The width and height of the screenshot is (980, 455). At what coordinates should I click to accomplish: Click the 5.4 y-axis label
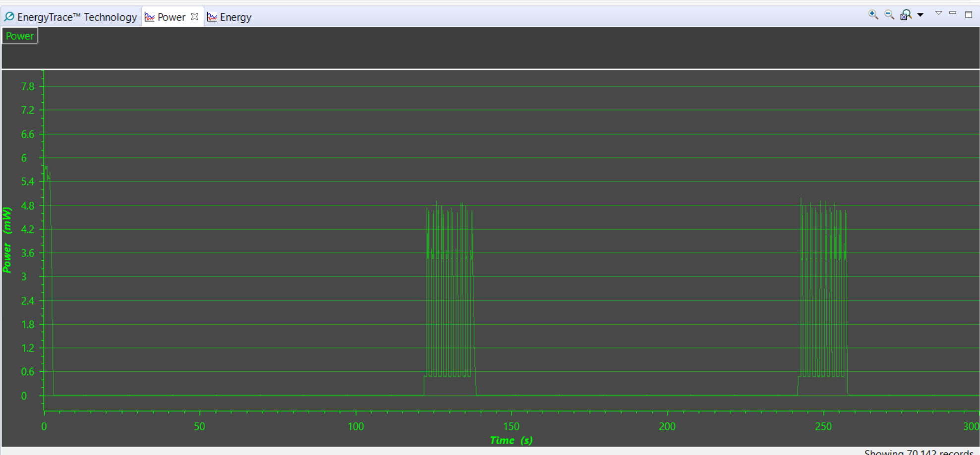pos(28,181)
